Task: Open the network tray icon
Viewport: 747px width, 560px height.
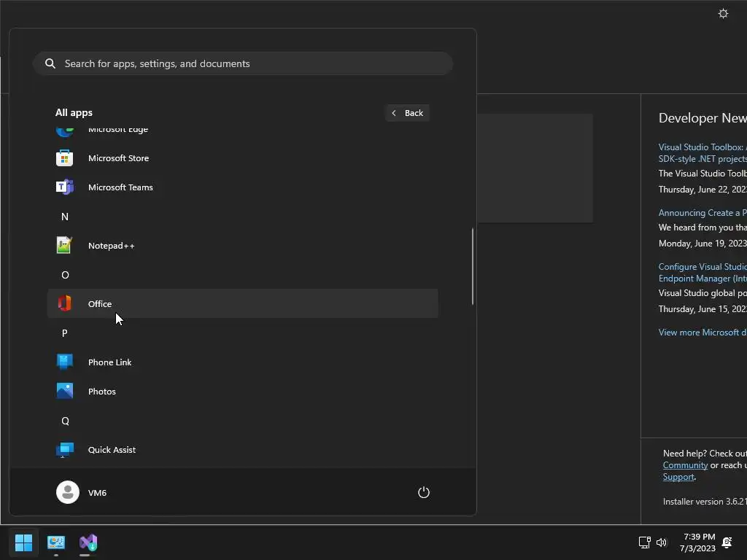Action: point(644,542)
